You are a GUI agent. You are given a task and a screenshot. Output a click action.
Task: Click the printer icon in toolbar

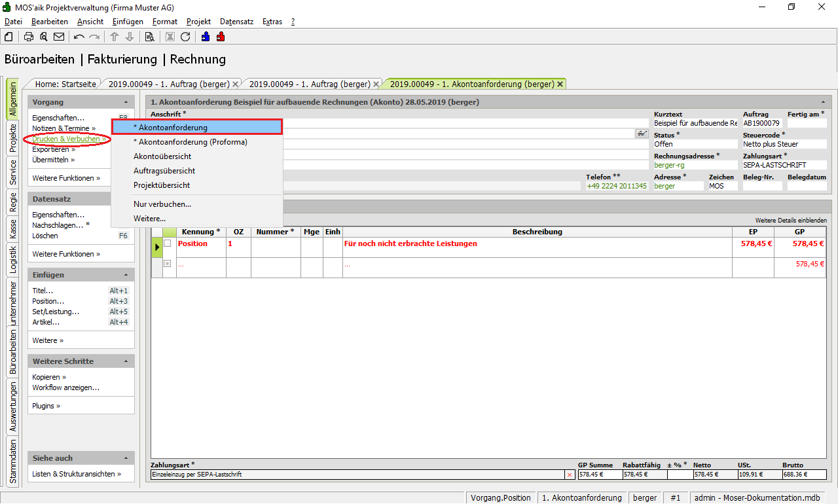coord(29,37)
